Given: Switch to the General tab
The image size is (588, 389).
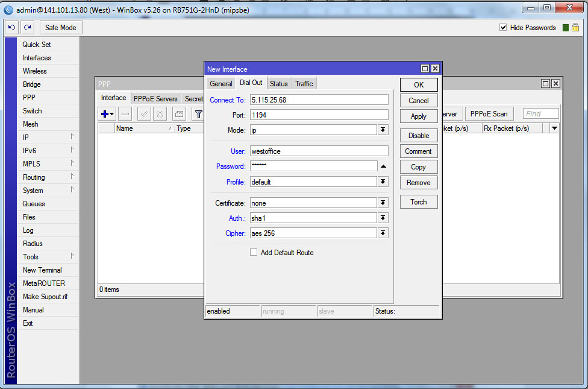Looking at the screenshot, I should pos(220,84).
